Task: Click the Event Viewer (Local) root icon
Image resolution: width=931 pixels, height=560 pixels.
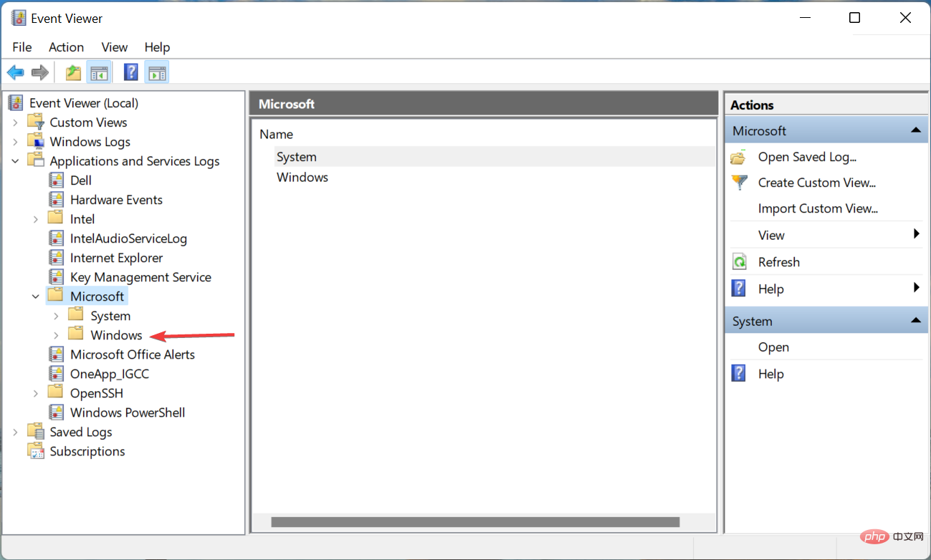Action: (x=16, y=103)
